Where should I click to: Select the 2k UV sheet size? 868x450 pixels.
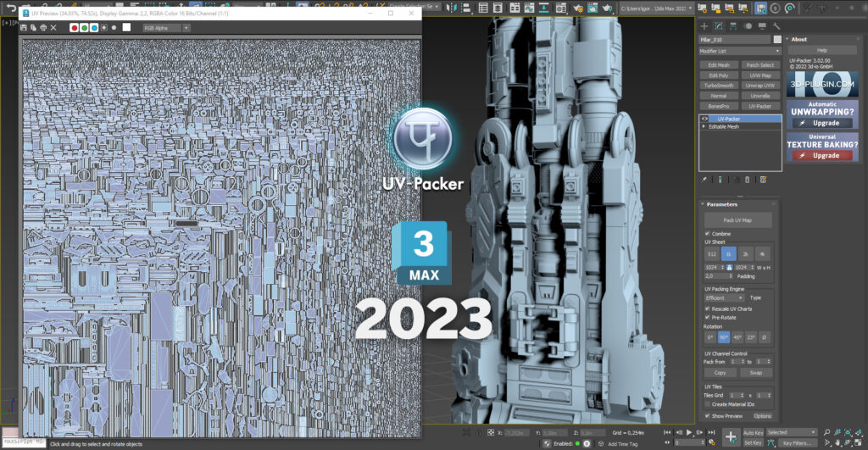click(746, 254)
